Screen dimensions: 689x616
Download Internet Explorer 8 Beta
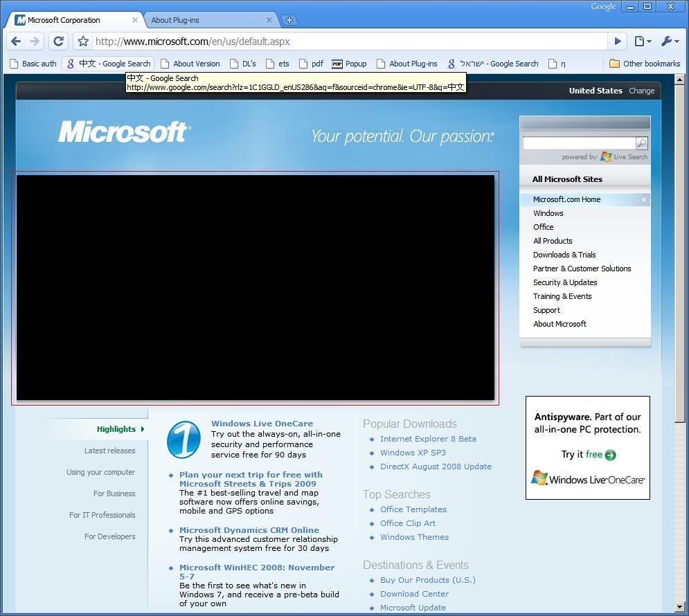point(428,439)
